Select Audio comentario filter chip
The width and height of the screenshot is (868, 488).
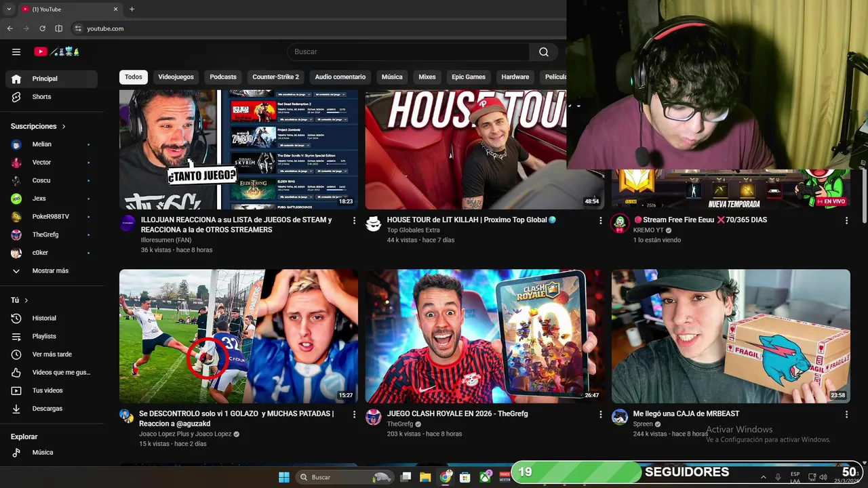pos(340,77)
